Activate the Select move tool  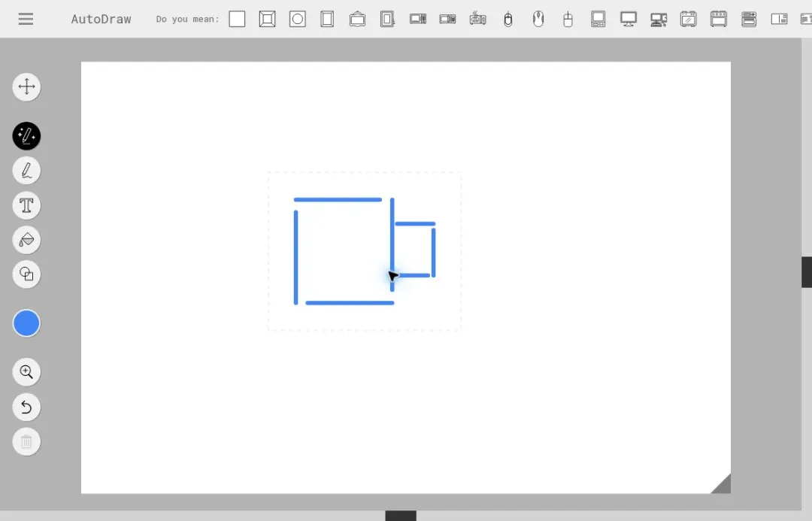click(26, 86)
